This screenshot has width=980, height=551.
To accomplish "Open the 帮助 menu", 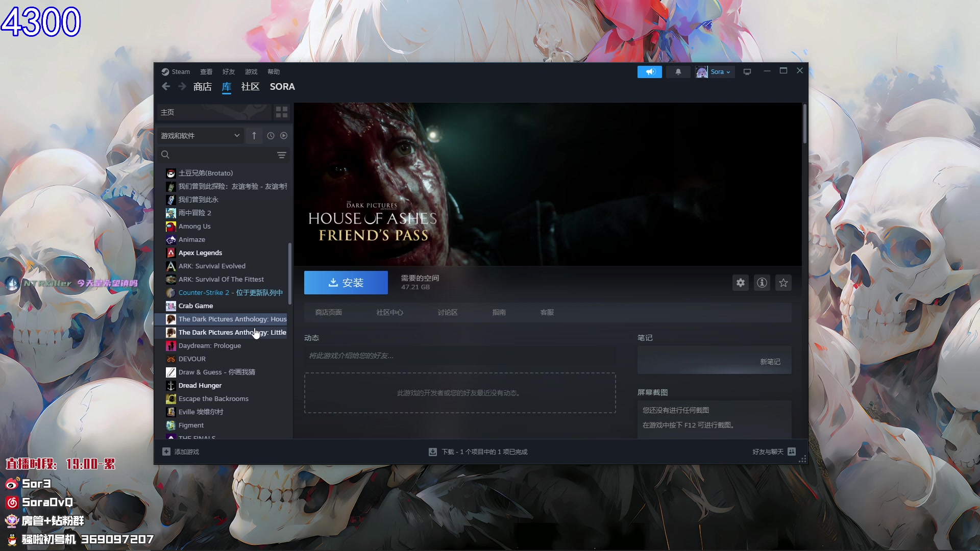I will 274,71.
